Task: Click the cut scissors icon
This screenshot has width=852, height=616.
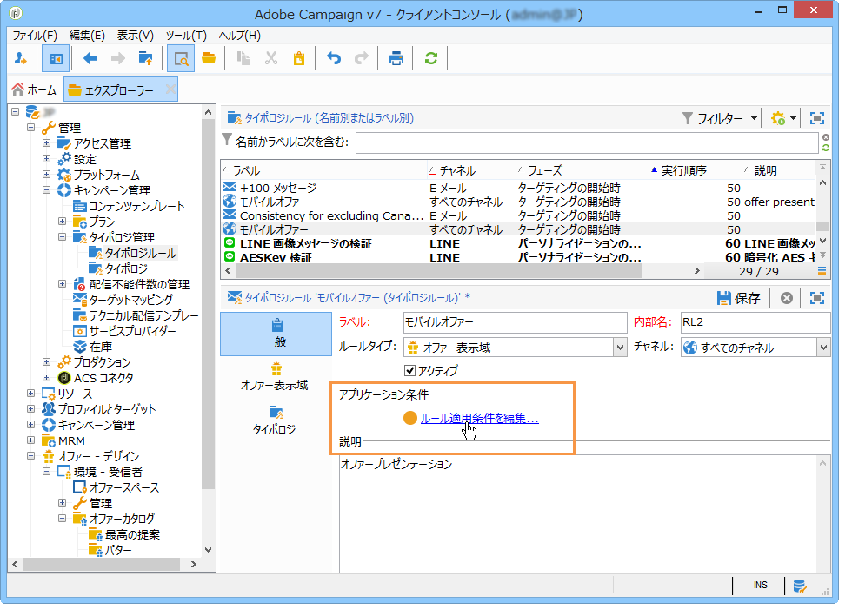Action: 271,59
